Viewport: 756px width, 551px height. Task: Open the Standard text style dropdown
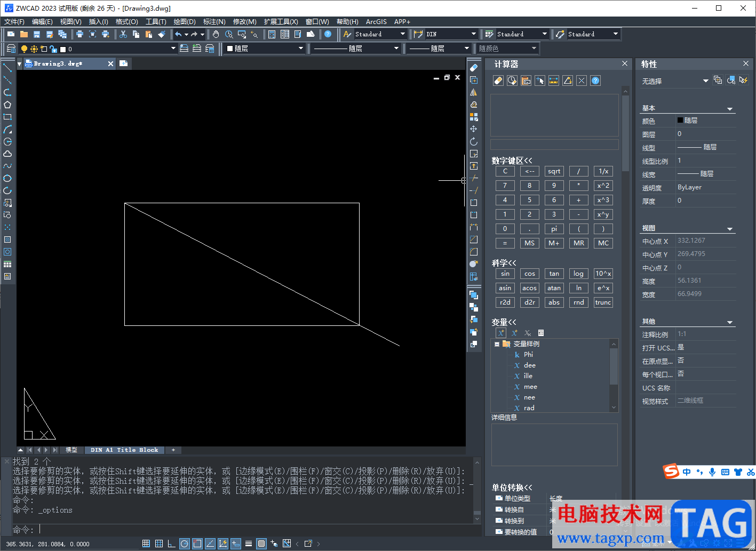[403, 34]
